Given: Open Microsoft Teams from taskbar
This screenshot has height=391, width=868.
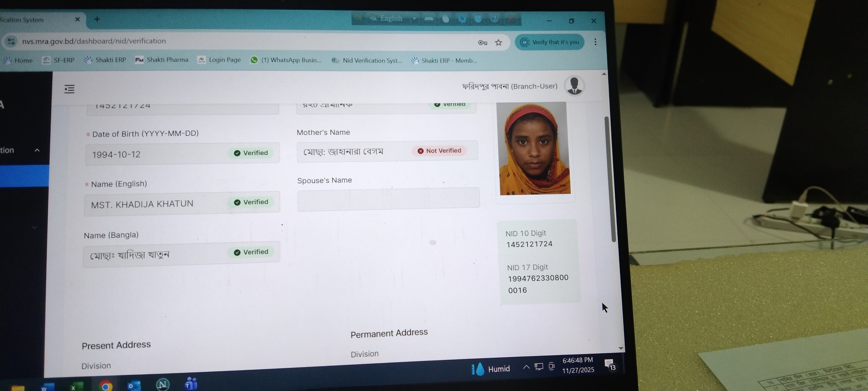Looking at the screenshot, I should point(191,384).
